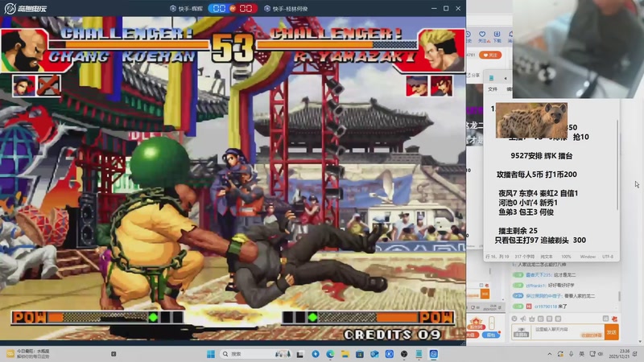Open File Explorer from taskbar
The height and width of the screenshot is (362, 644).
click(x=345, y=354)
